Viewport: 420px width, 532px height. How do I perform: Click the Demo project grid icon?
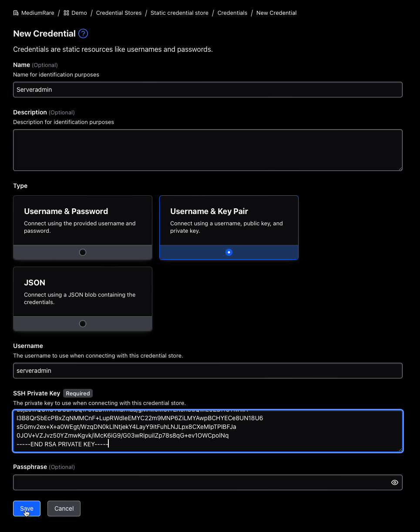(x=66, y=13)
